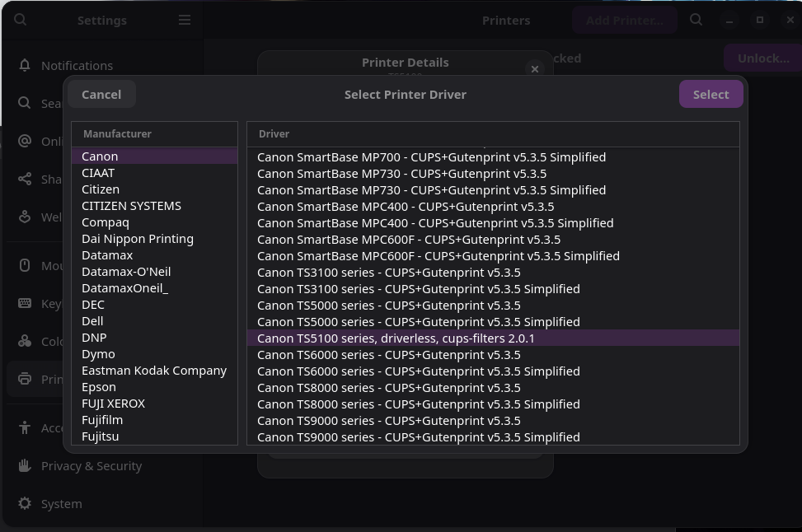
Task: Select Canon manufacturer entry
Action: (x=100, y=156)
